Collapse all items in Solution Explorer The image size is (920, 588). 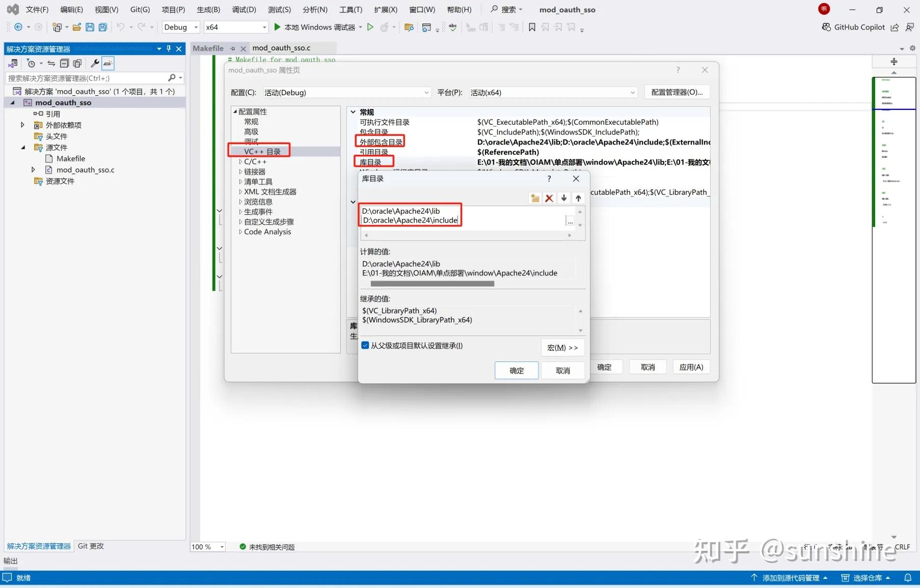tap(65, 63)
